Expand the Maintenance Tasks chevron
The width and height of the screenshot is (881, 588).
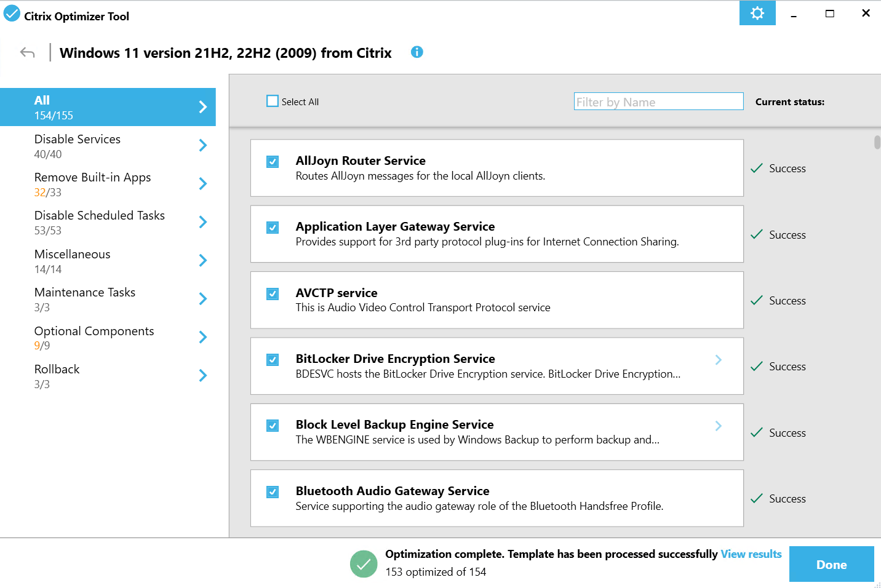click(203, 299)
